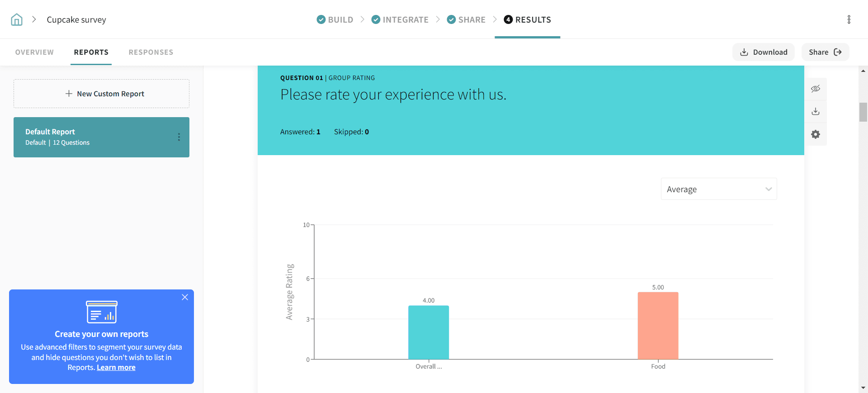Click the home icon in breadcrumb
868x393 pixels.
(17, 19)
